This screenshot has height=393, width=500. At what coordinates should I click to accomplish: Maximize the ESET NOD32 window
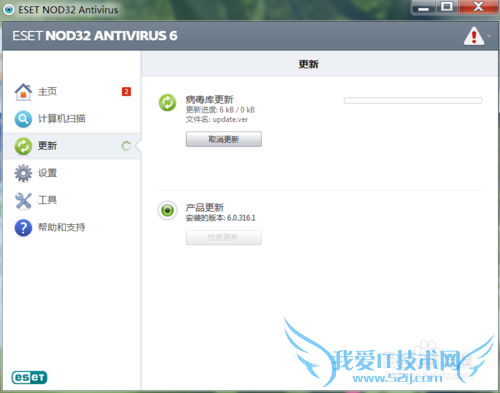[447, 7]
